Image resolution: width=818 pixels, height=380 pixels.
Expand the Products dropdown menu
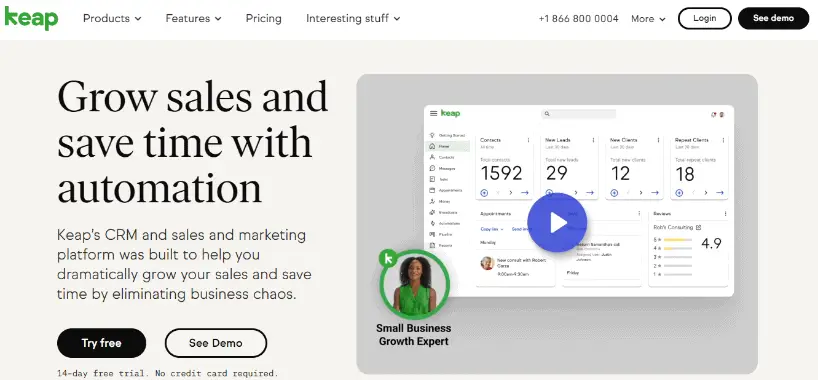click(112, 18)
